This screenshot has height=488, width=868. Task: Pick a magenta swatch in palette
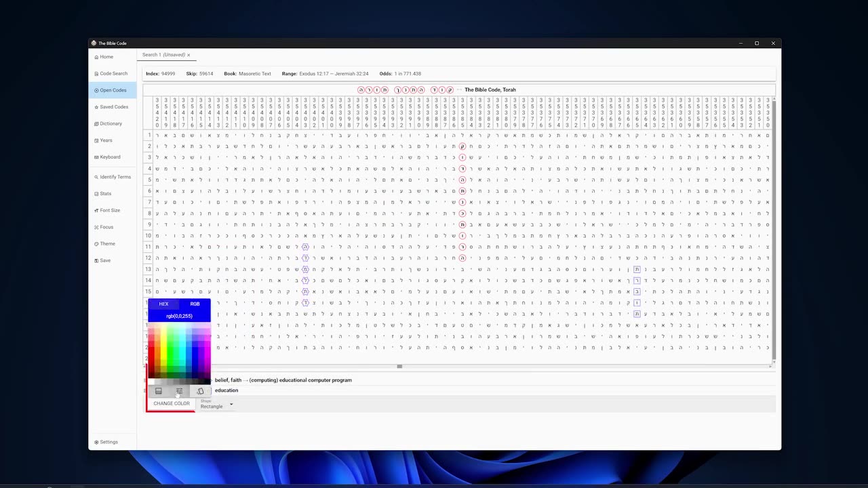click(x=206, y=350)
